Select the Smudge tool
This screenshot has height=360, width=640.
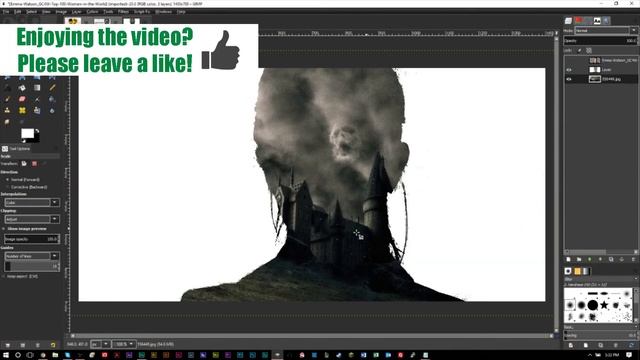pos(7,122)
